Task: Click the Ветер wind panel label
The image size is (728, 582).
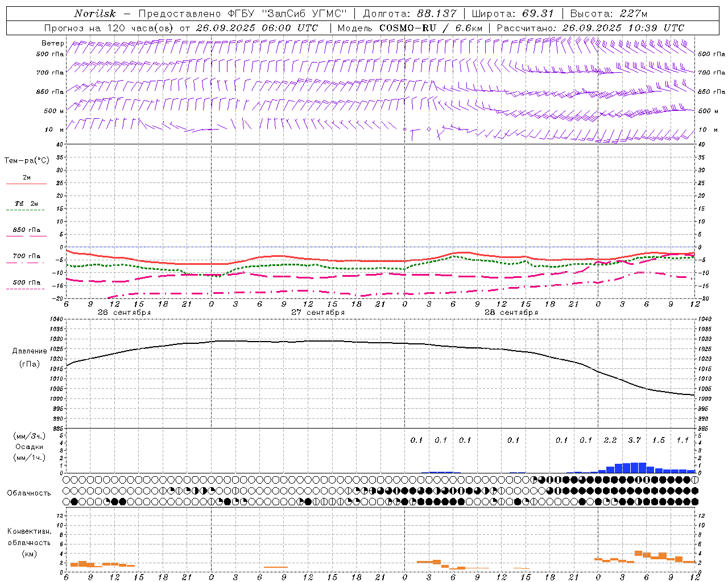Action: [x=52, y=43]
